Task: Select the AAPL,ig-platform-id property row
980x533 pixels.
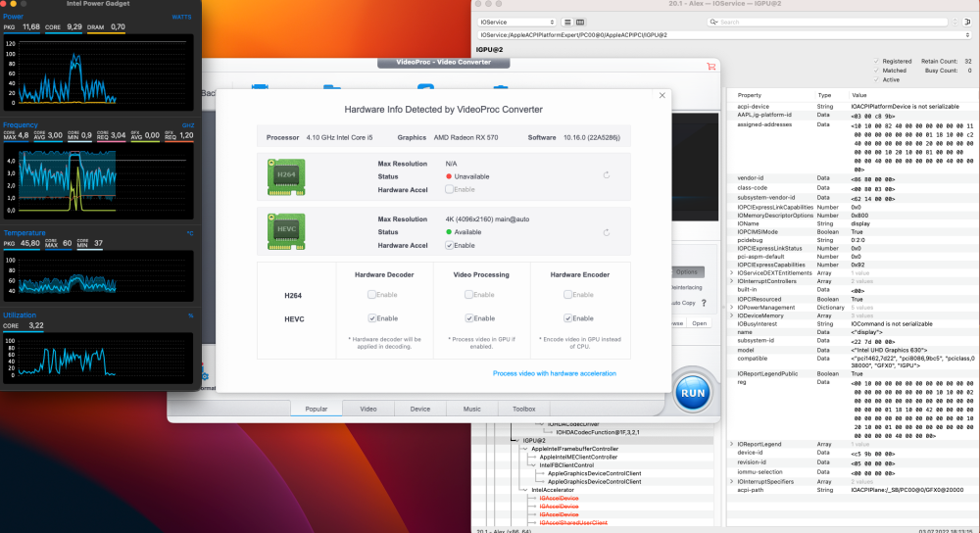Action: 852,115
